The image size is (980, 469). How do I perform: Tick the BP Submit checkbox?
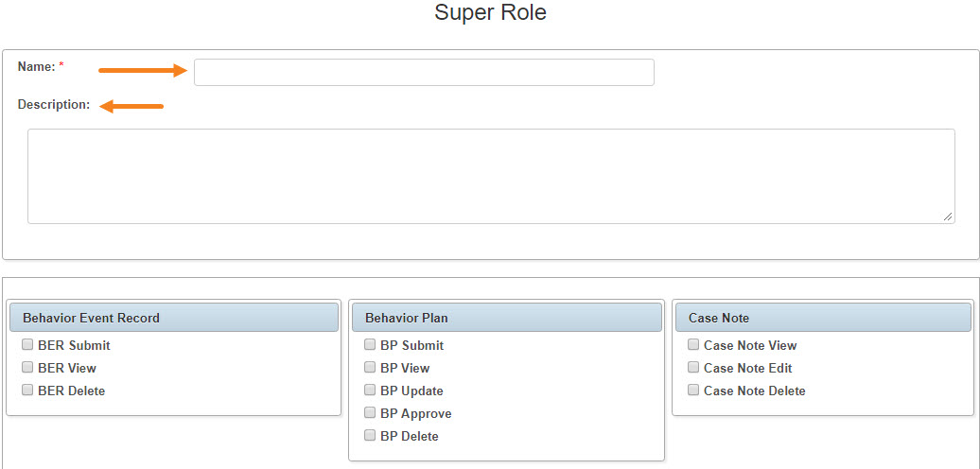(370, 345)
